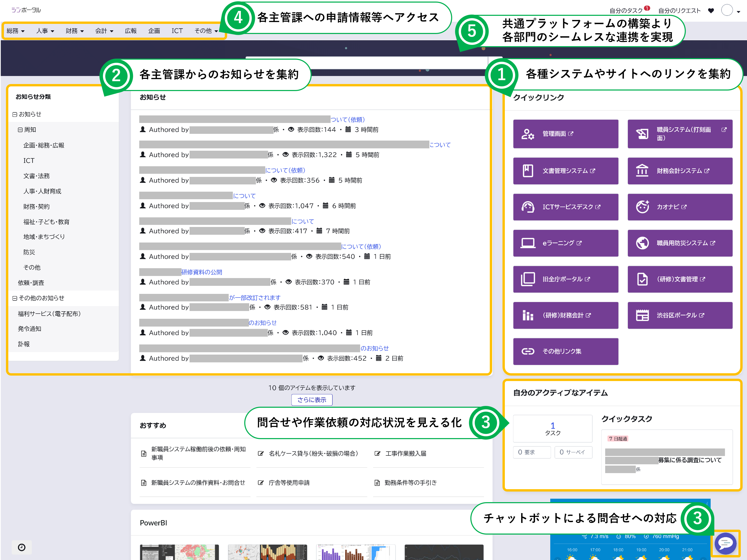
Task: Click the heart favorites icon in header
Action: (710, 11)
